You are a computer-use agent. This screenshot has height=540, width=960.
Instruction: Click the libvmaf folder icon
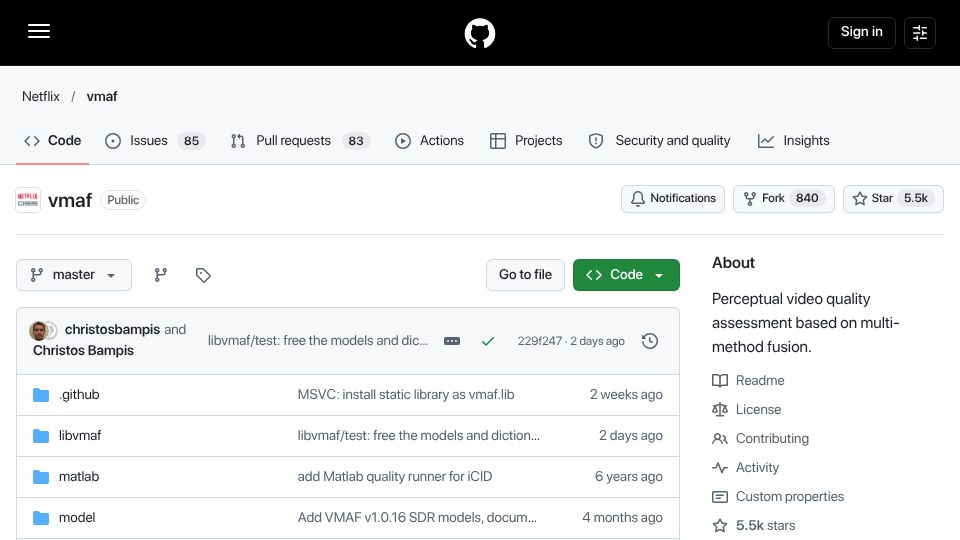(41, 436)
